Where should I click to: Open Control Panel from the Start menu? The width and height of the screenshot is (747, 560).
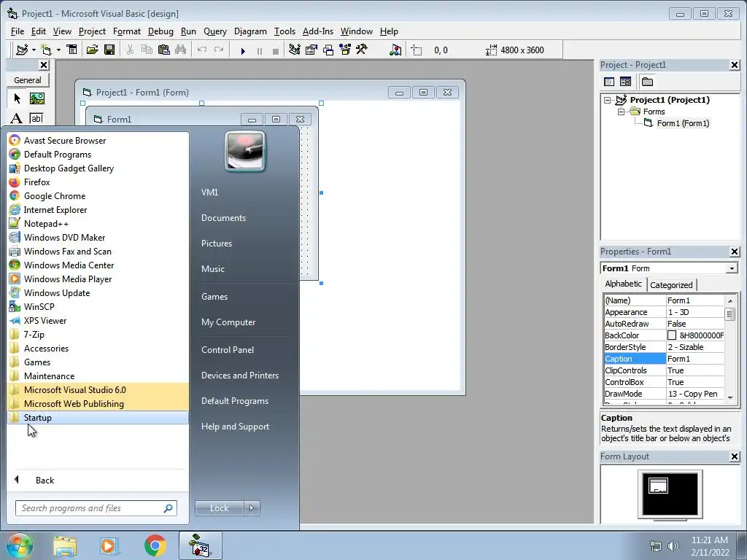[228, 349]
